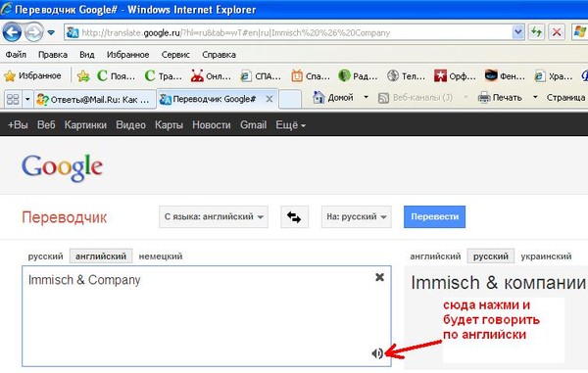Expand the address bar history dropdown

click(517, 33)
